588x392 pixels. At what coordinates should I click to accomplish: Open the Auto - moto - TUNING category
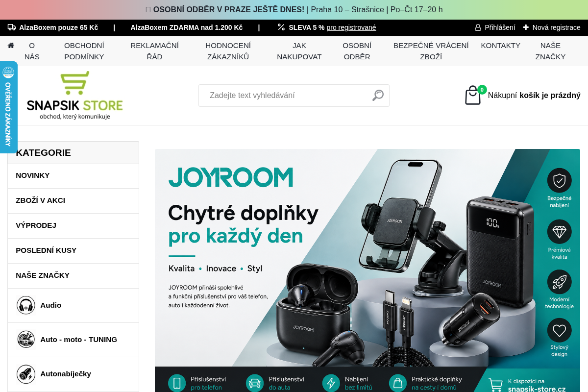pos(79,340)
